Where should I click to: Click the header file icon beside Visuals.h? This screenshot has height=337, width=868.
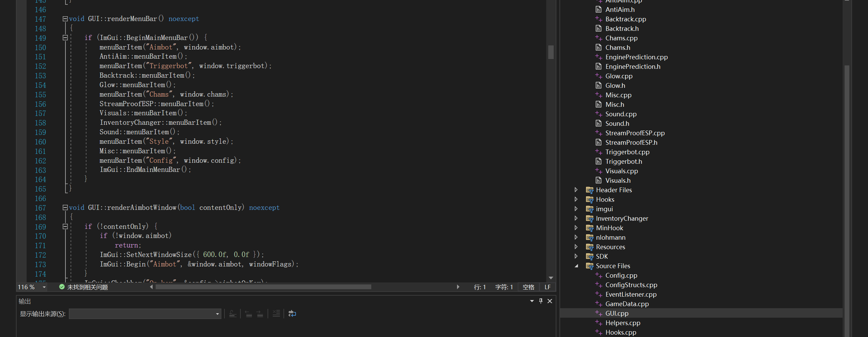pyautogui.click(x=599, y=180)
